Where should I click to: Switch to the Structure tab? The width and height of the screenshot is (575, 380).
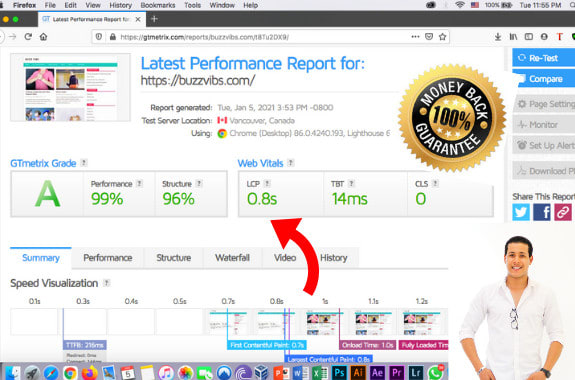tap(173, 258)
